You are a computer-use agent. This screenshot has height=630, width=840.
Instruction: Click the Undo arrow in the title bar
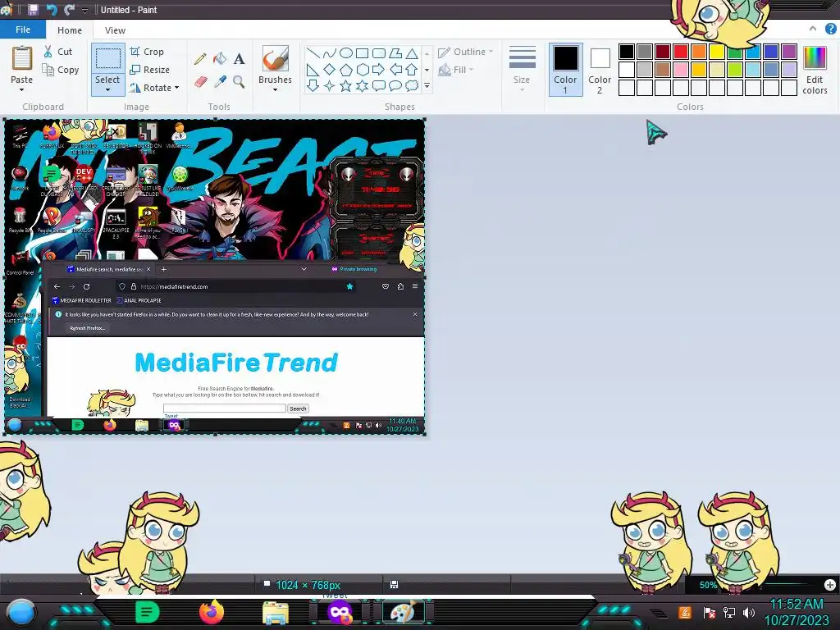pyautogui.click(x=52, y=10)
